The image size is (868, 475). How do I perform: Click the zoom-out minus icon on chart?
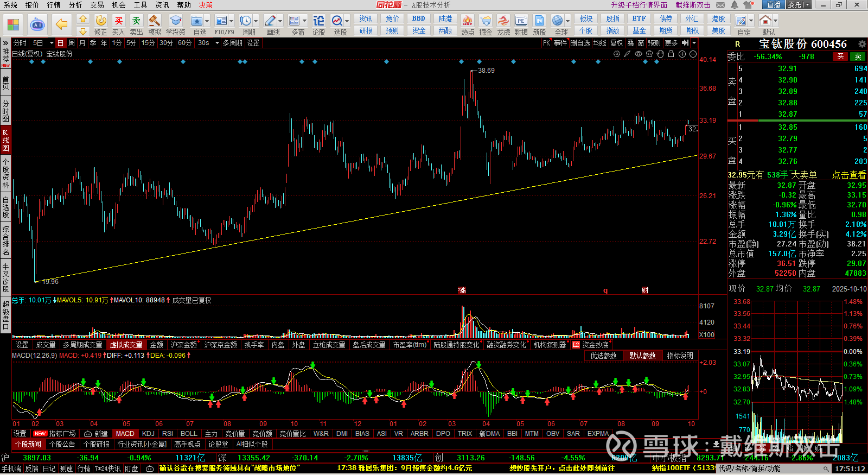[693, 54]
